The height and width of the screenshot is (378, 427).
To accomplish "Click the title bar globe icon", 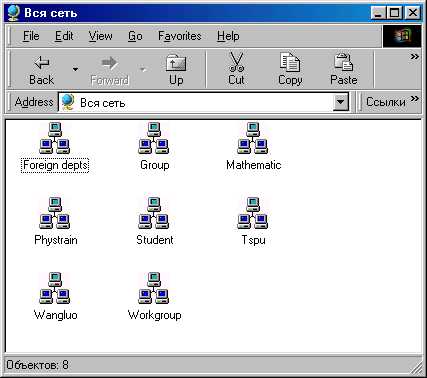I will coord(13,13).
